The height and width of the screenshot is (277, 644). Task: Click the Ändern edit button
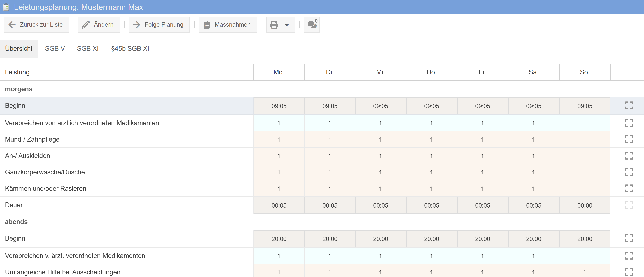coord(99,24)
